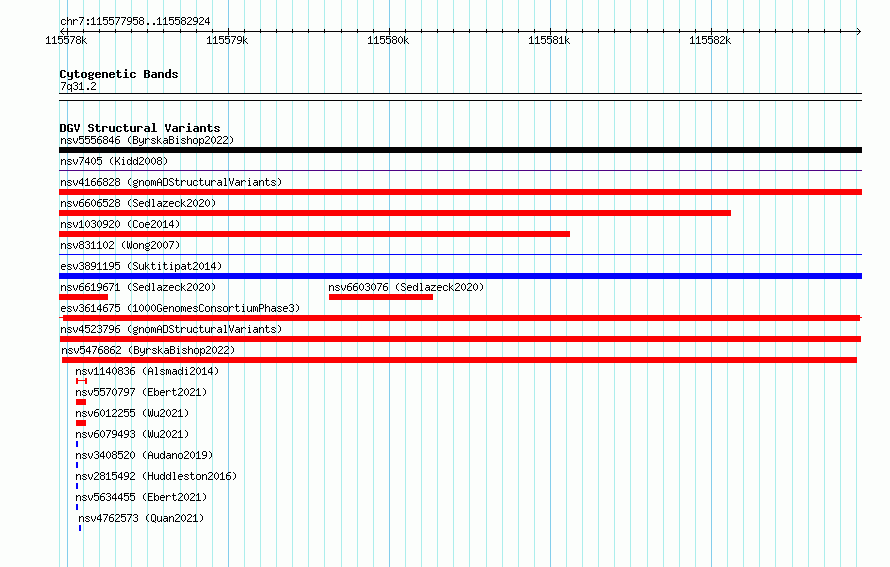
Task: Click the ruler's right arrowhead
Action: [x=859, y=31]
